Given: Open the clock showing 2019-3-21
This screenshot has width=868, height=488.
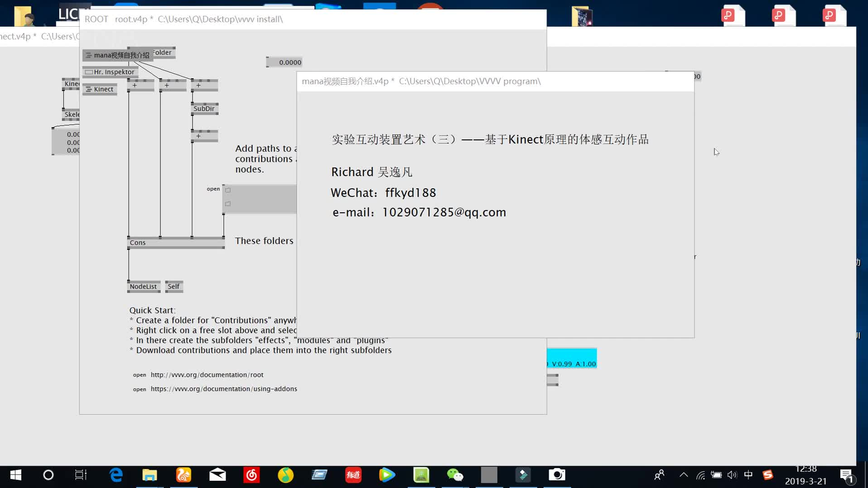Looking at the screenshot, I should pos(806,475).
